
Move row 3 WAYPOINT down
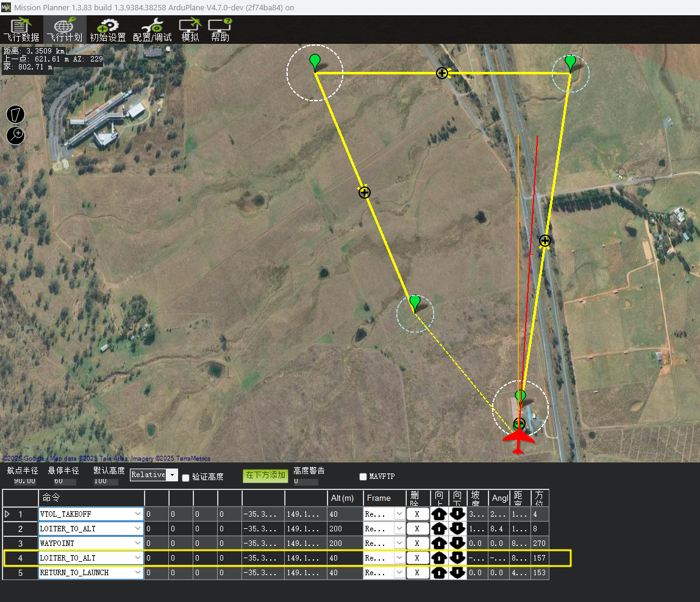coord(457,543)
